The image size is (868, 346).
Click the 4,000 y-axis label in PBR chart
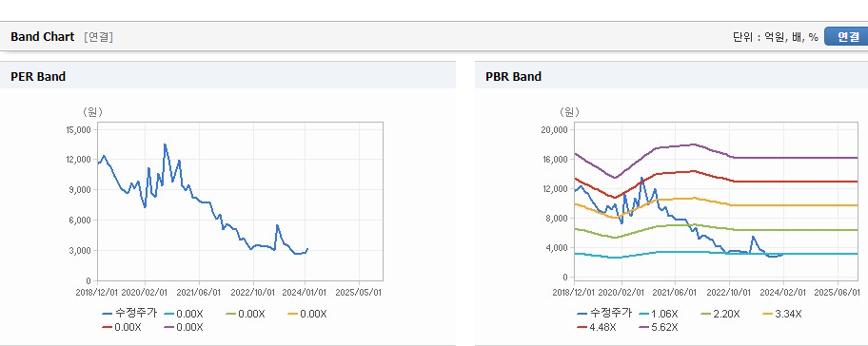557,247
